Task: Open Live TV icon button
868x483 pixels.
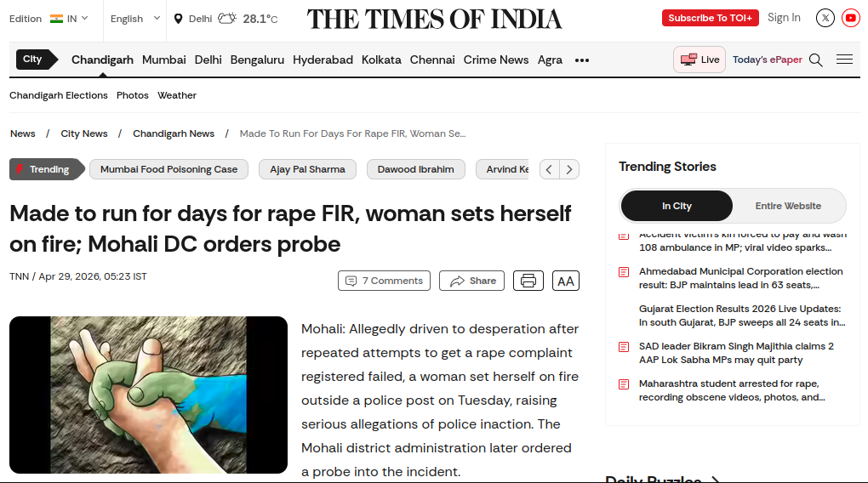Action: 700,60
